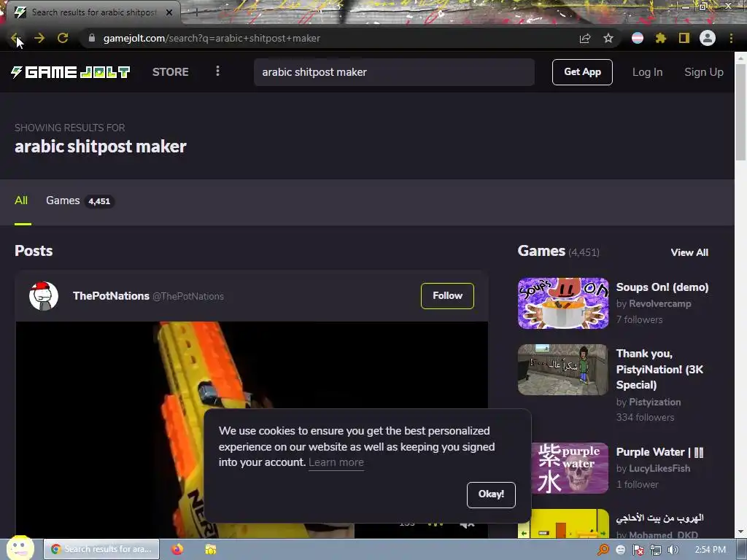View site information via the lock icon
The width and height of the screenshot is (747, 560).
tap(92, 38)
